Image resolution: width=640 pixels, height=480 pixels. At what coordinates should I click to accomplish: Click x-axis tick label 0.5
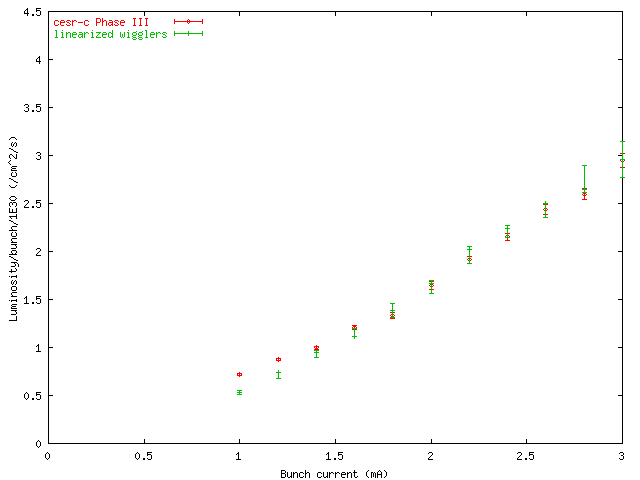click(144, 456)
